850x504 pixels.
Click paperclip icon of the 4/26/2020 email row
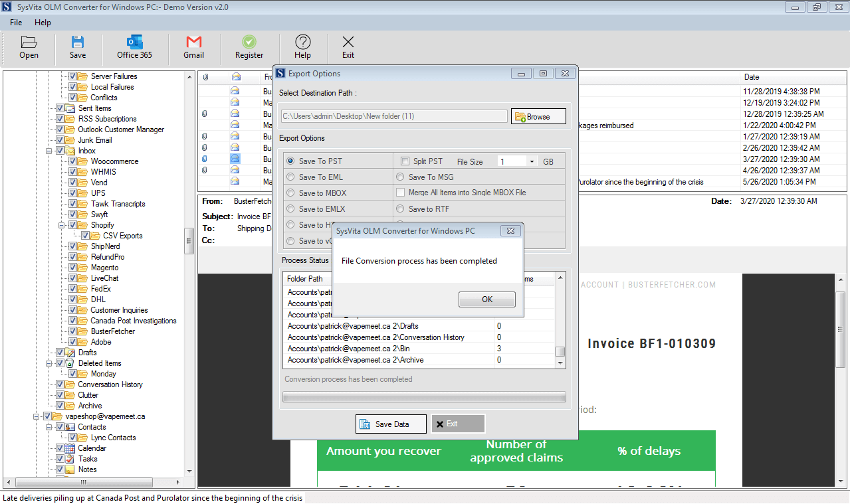coord(205,170)
